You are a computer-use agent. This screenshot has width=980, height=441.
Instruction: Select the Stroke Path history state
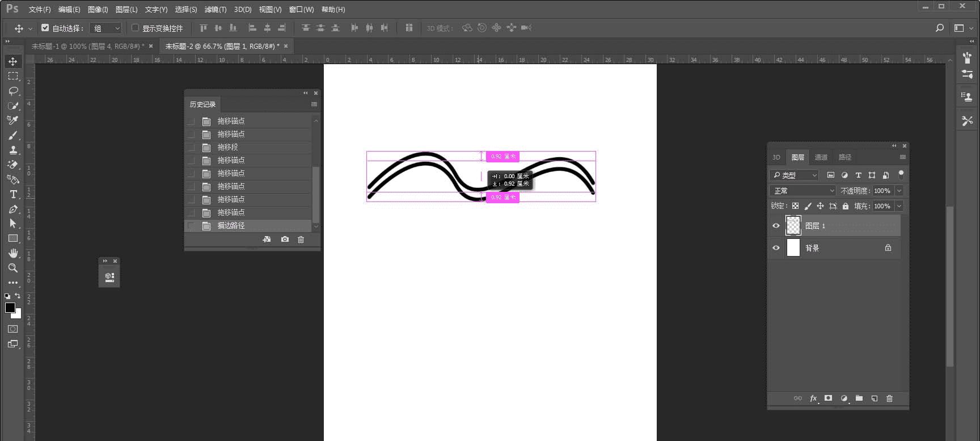[231, 225]
